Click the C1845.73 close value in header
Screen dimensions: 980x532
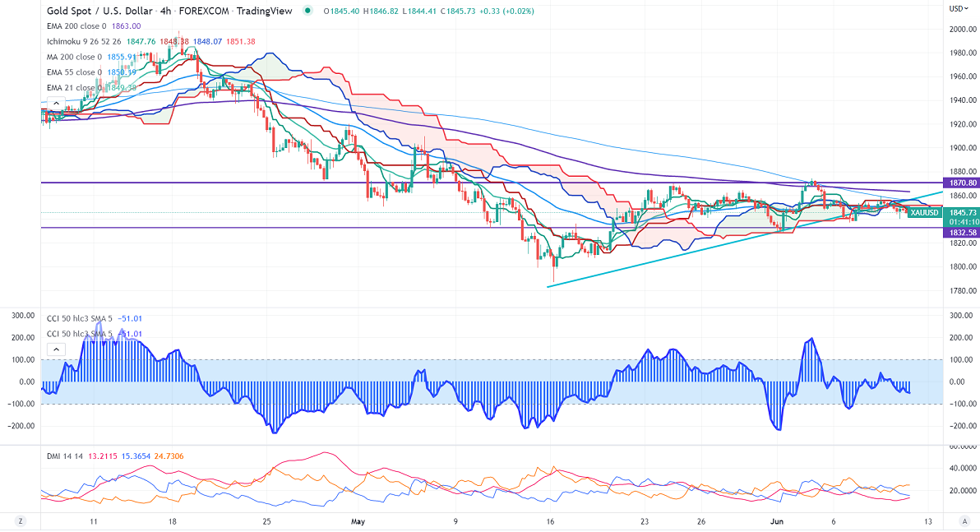coord(458,11)
